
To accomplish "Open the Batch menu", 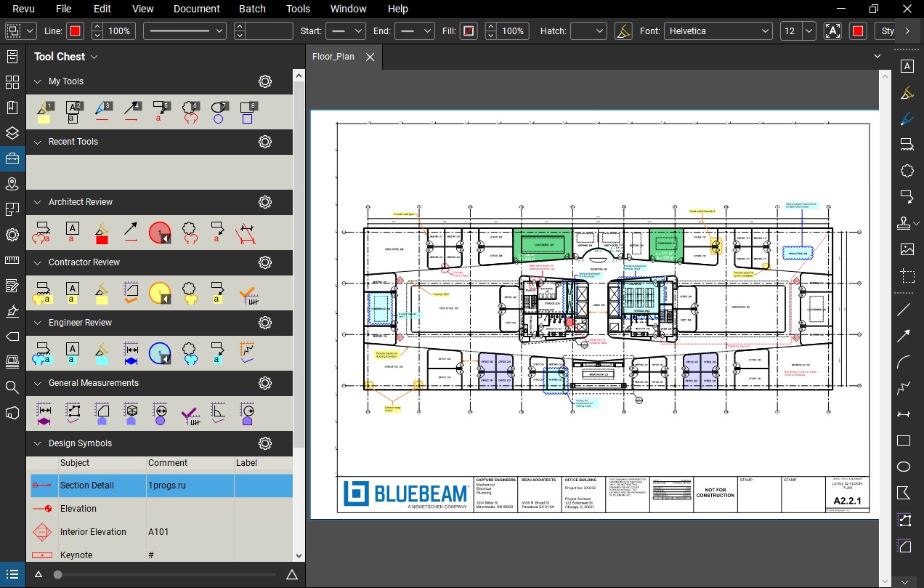I will coord(252,9).
